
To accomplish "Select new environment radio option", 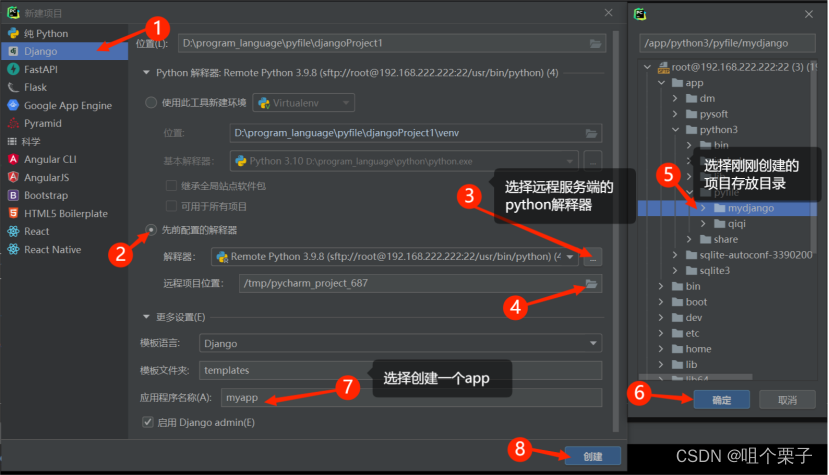I will pos(151,103).
